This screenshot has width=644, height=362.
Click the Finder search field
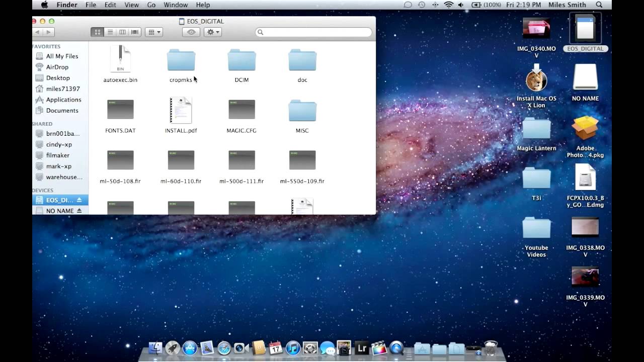coord(313,32)
